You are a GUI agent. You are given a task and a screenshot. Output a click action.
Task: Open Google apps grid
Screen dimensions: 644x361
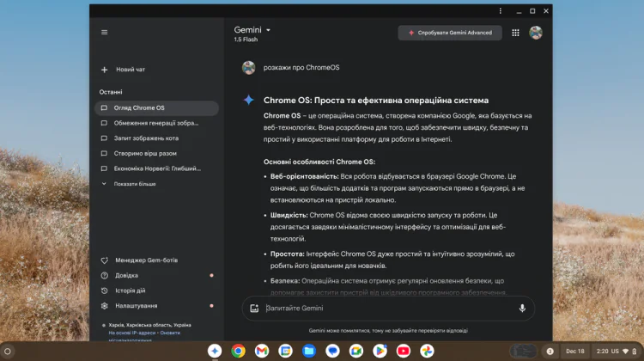515,33
